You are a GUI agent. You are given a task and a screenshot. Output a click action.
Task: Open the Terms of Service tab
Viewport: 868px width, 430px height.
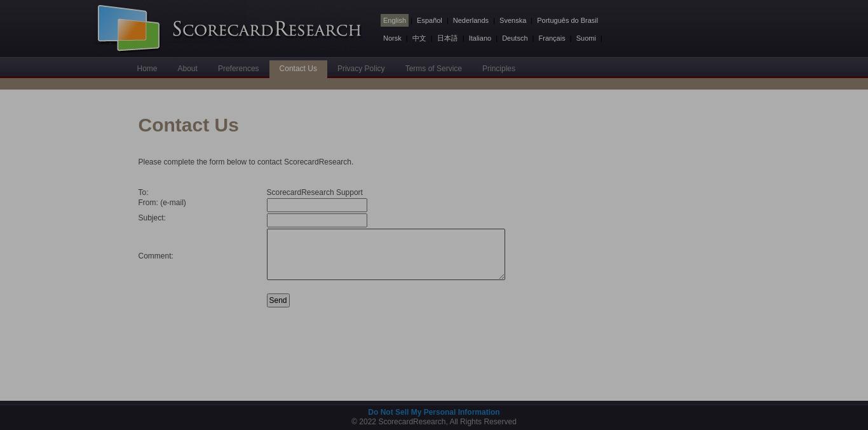(433, 69)
